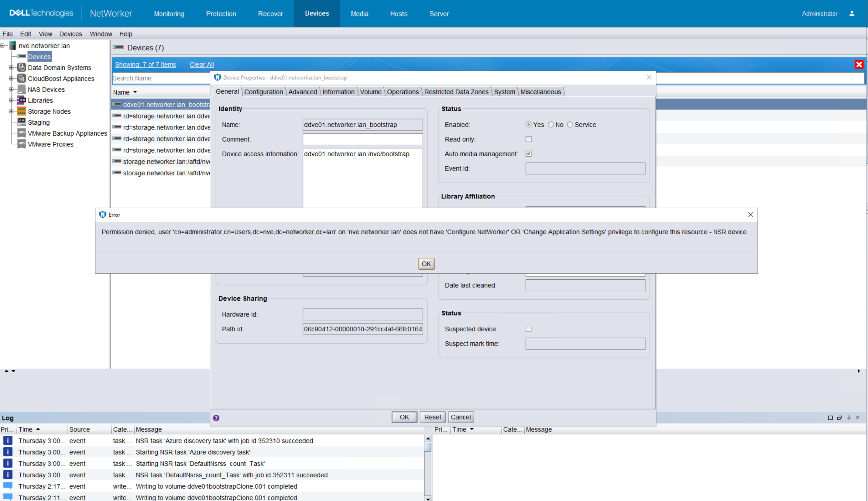Screen dimensions: 868x501
Task: Uncheck Auto media management
Action: coord(529,154)
